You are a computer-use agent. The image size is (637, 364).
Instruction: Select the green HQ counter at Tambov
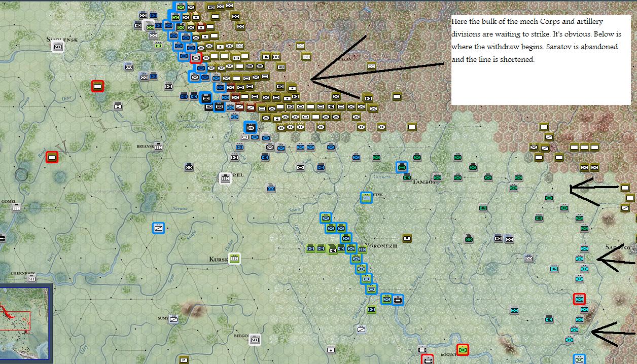407,177
